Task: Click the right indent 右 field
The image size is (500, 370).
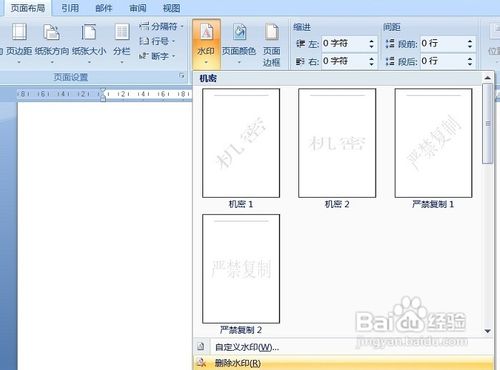Action: pyautogui.click(x=349, y=61)
